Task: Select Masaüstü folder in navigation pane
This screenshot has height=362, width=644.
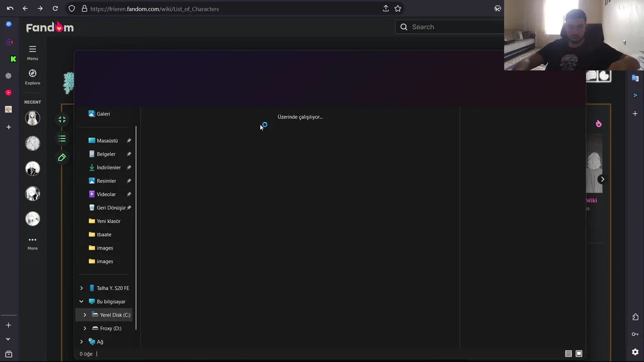Action: click(103, 141)
